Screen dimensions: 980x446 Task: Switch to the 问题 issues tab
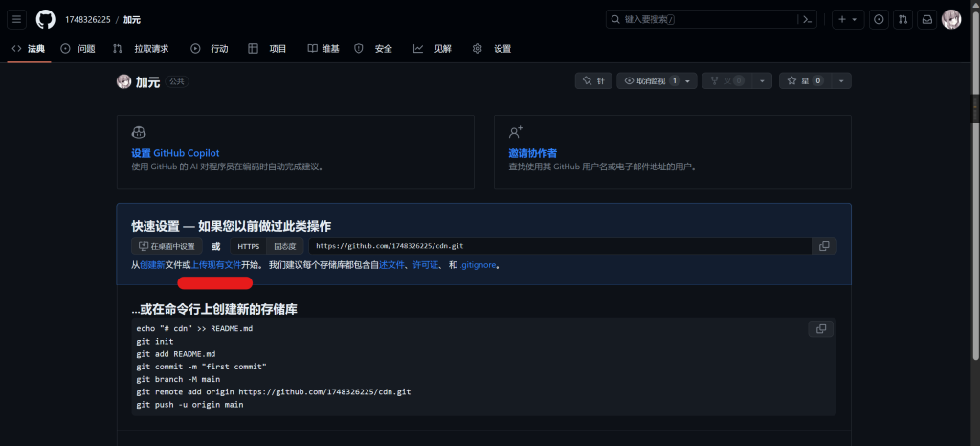point(78,49)
